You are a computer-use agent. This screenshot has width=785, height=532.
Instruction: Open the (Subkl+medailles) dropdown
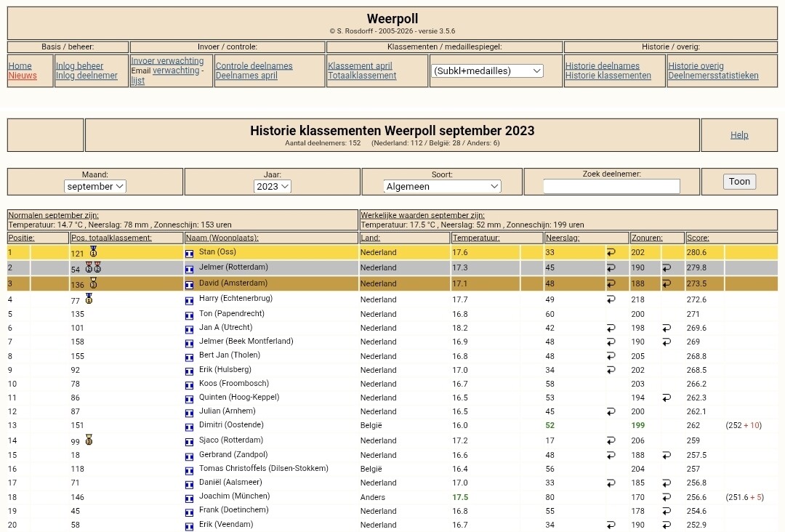click(487, 70)
